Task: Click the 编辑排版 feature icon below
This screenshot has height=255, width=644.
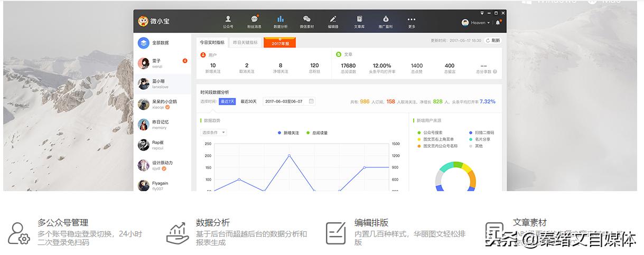Action: (x=336, y=233)
